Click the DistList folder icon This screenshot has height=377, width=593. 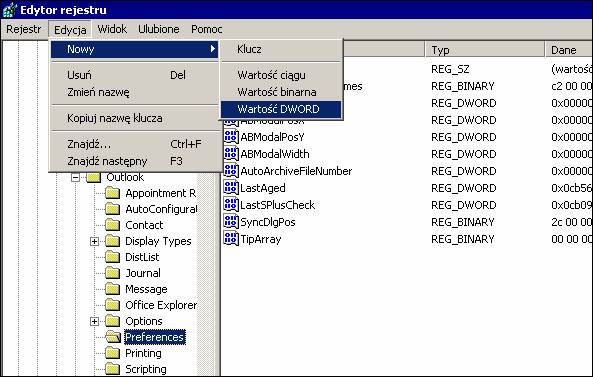pyautogui.click(x=112, y=257)
